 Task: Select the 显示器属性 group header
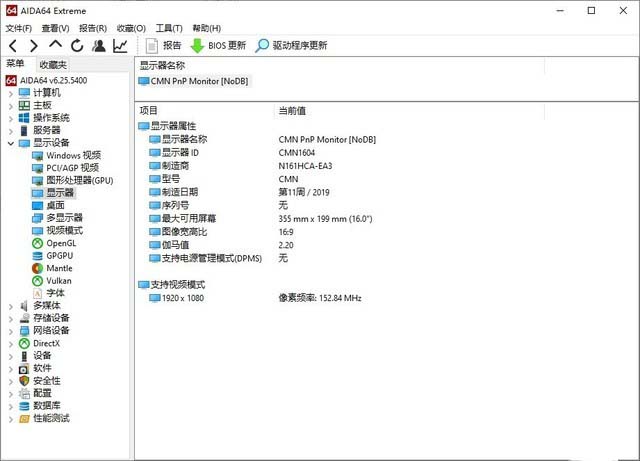click(x=167, y=126)
